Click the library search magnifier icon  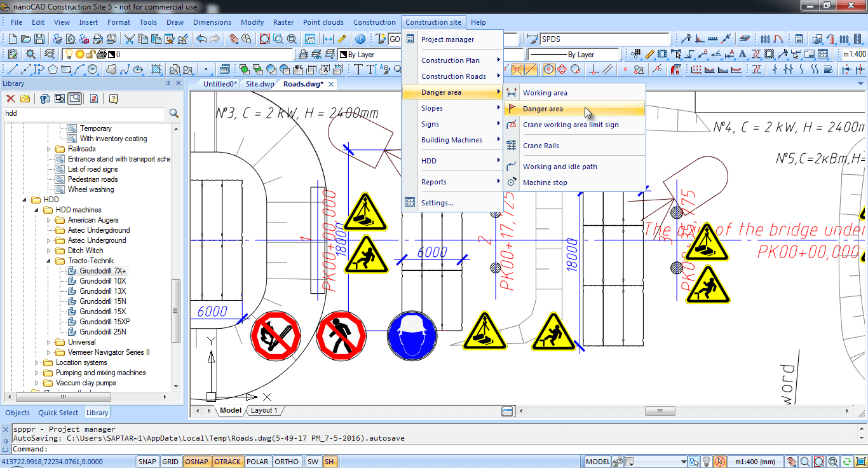tap(173, 113)
